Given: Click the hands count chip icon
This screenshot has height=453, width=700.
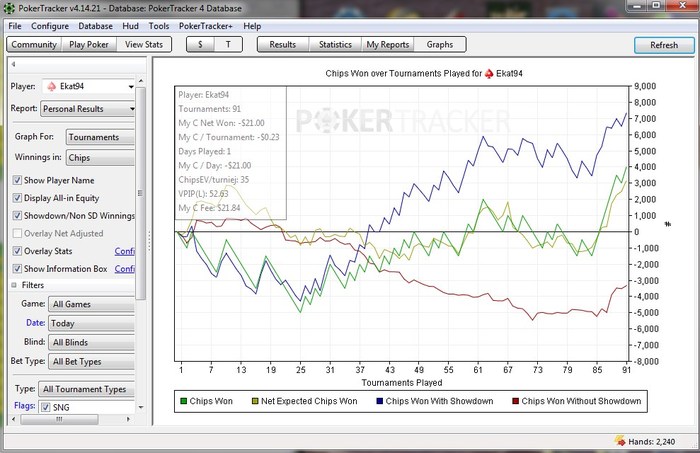Looking at the screenshot, I should 620,441.
